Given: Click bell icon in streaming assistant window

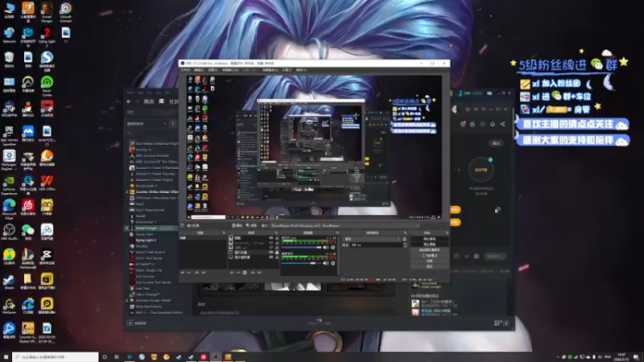Looking at the screenshot, I should click(x=493, y=124).
